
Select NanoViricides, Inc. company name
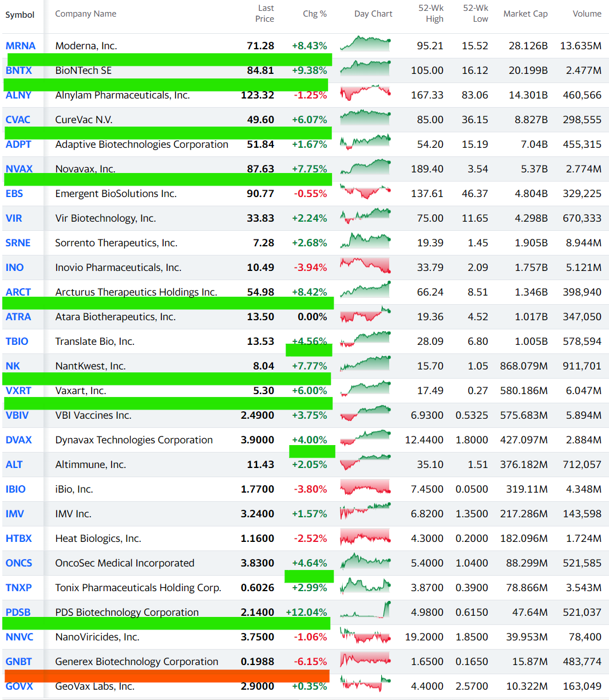(97, 637)
